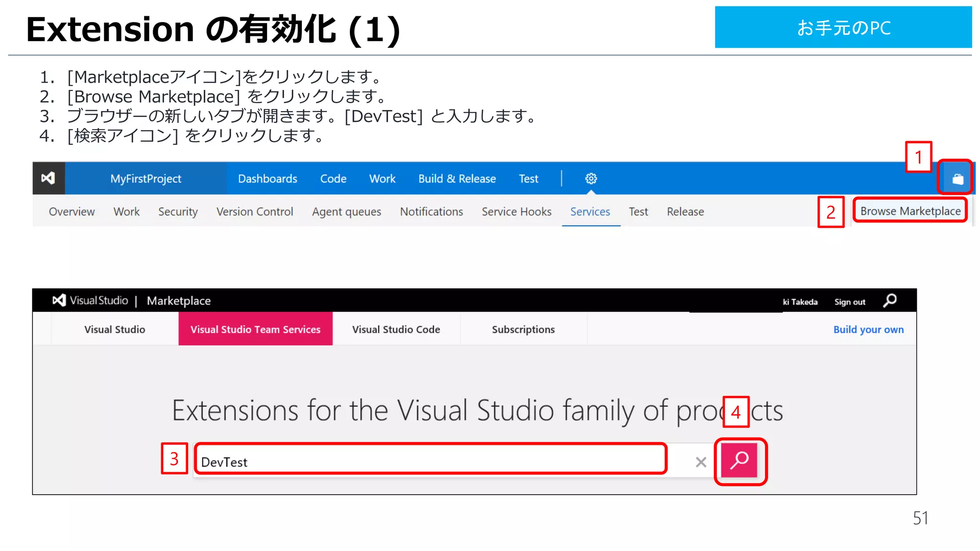Viewport: 980px width, 551px height.
Task: Select the Test settings tab
Action: [638, 211]
